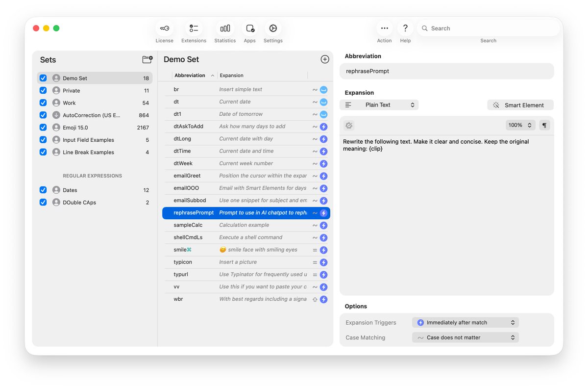The height and width of the screenshot is (388, 588).
Task: Select the AutoCorrection (US E... set row
Action: coord(95,115)
